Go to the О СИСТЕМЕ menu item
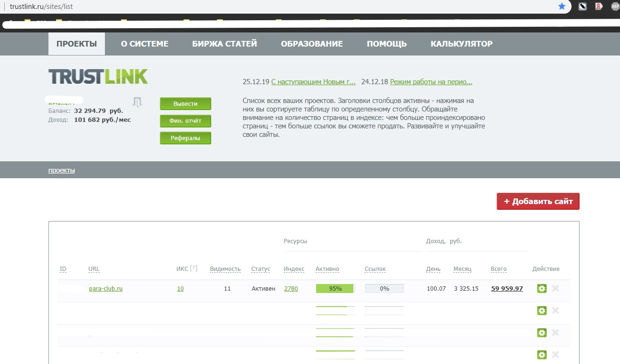Screen dimensions: 620x364 click(144, 44)
